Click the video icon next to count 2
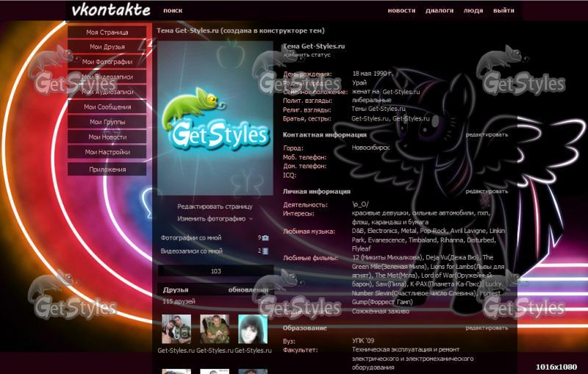 [x=265, y=251]
